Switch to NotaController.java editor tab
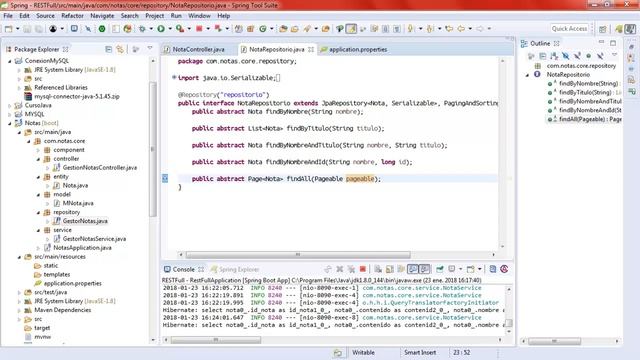This screenshot has height=360, width=640. point(198,49)
